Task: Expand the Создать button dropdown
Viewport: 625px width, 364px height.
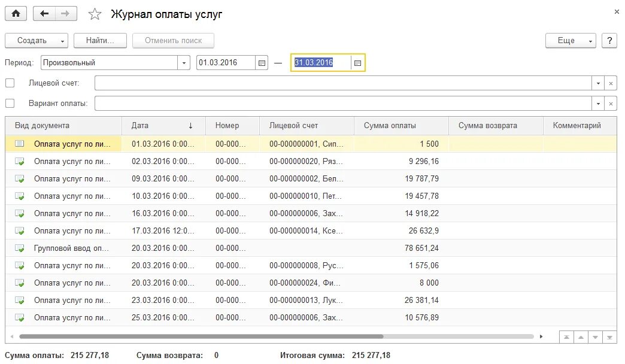Action: point(62,41)
